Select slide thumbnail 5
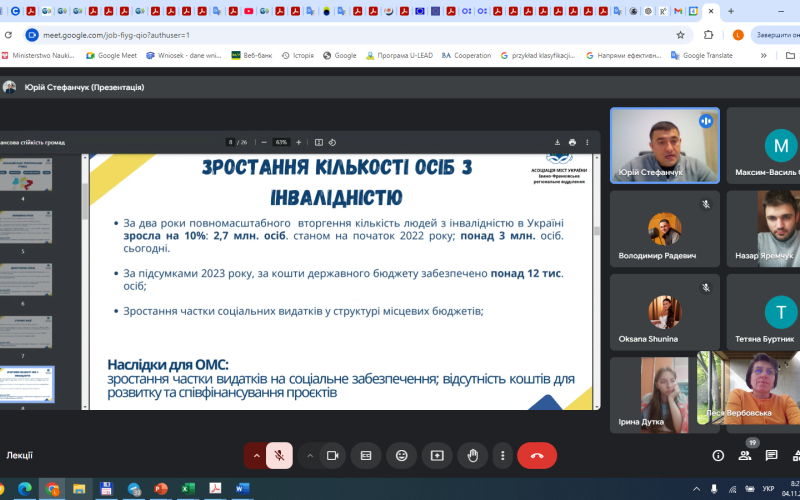 pyautogui.click(x=26, y=227)
